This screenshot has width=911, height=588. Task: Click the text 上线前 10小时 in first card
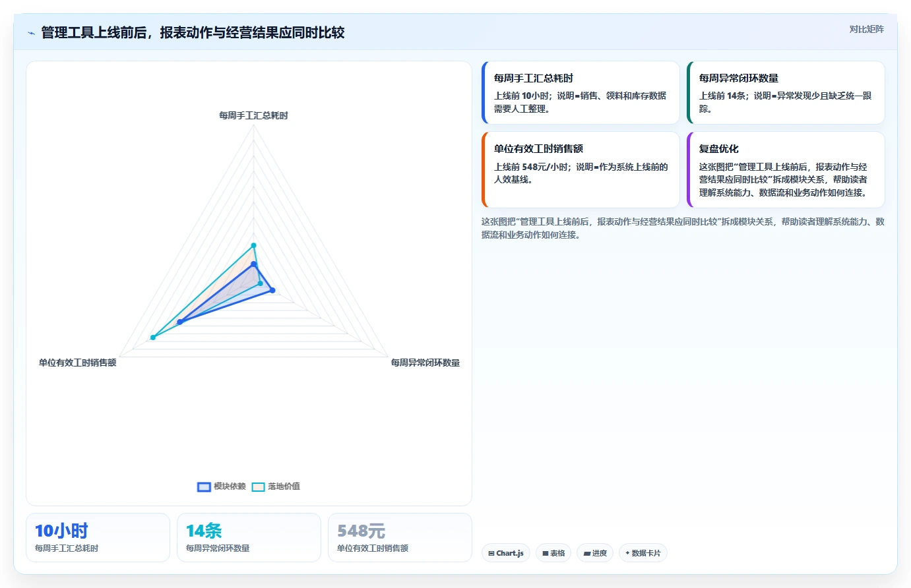pos(521,96)
